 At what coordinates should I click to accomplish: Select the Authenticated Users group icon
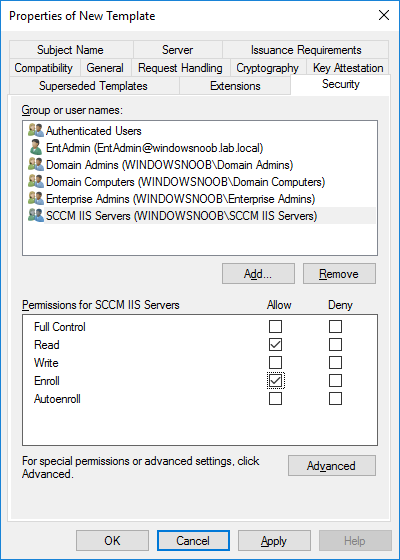click(36, 131)
